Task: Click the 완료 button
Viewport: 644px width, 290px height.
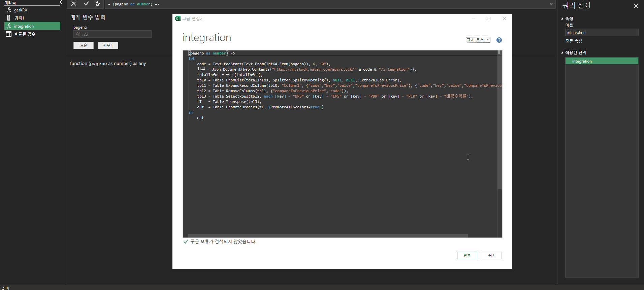Action: point(467,255)
